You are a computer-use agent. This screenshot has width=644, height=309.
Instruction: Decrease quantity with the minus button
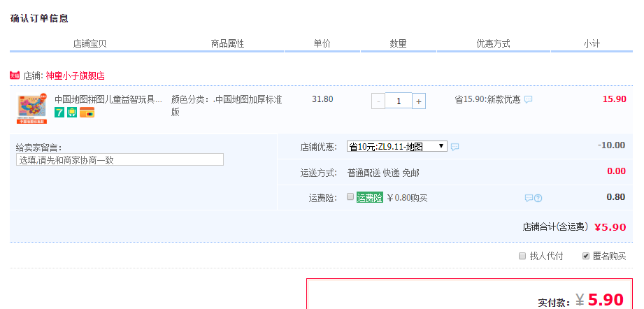coord(378,101)
